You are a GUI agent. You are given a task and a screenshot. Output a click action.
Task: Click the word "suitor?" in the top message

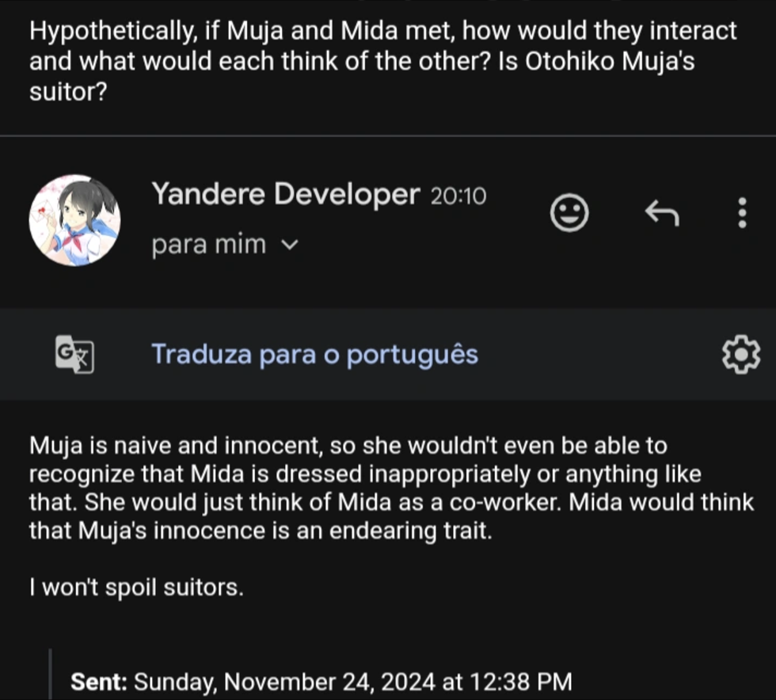click(x=68, y=92)
